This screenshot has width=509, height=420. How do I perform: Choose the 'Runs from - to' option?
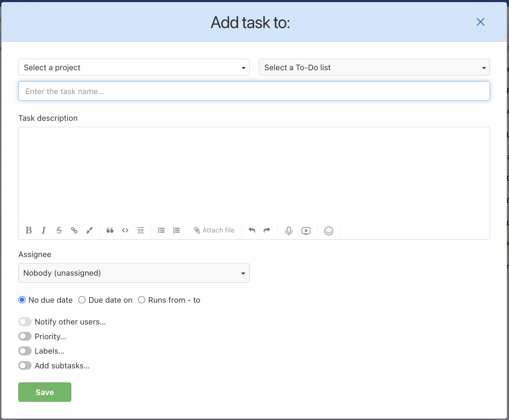(141, 300)
